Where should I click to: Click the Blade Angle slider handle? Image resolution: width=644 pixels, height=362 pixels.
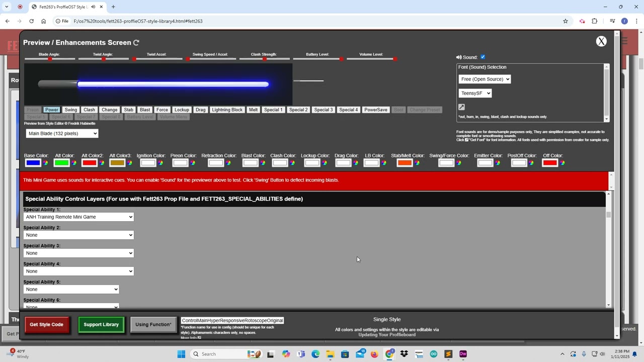pos(50,59)
